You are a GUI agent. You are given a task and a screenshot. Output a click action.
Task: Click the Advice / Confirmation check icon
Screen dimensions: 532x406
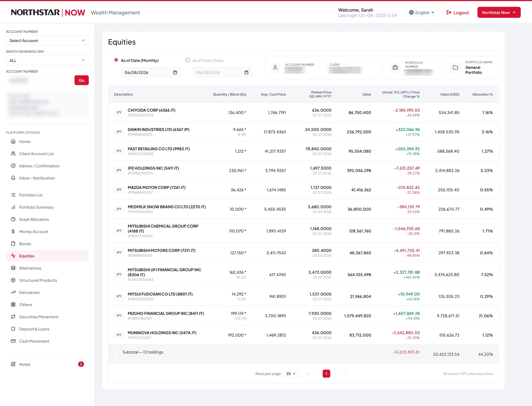13,166
